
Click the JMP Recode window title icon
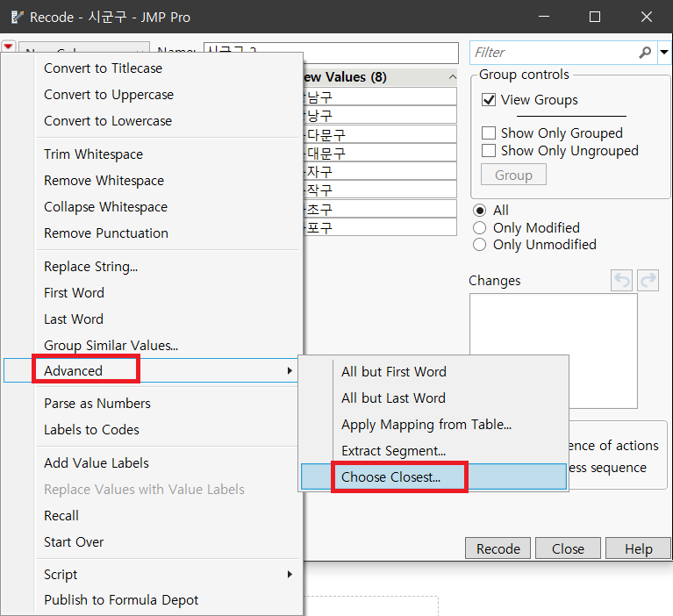17,17
